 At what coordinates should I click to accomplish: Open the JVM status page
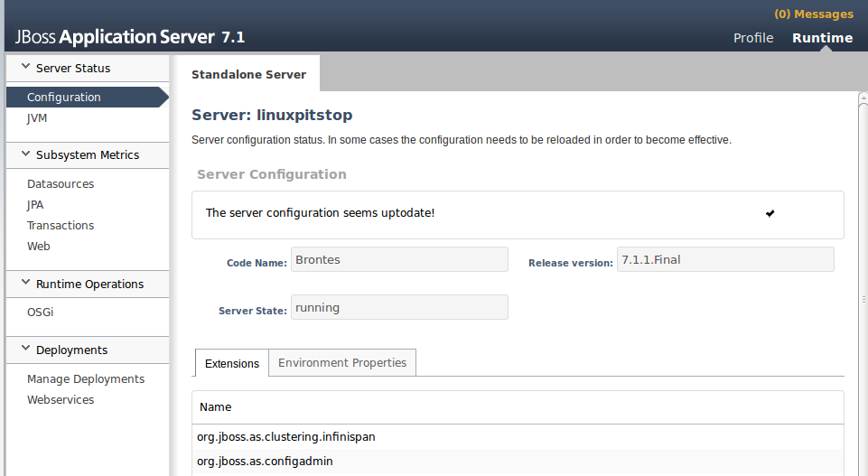pos(37,118)
